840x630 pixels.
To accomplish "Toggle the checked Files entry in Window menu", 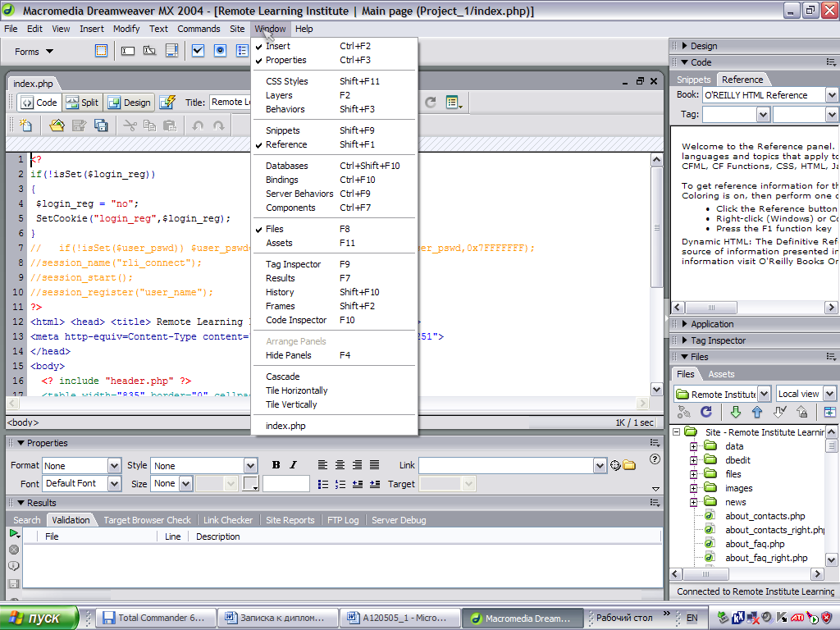I will (274, 229).
